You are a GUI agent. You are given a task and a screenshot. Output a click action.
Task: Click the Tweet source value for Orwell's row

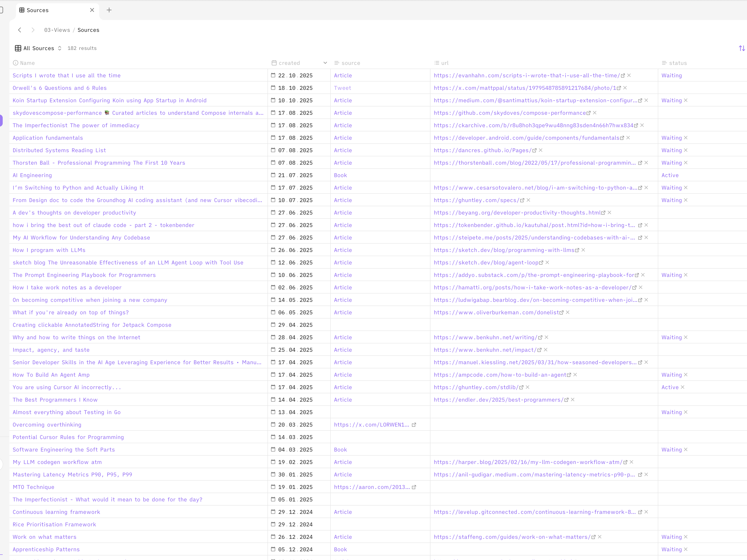tap(343, 88)
